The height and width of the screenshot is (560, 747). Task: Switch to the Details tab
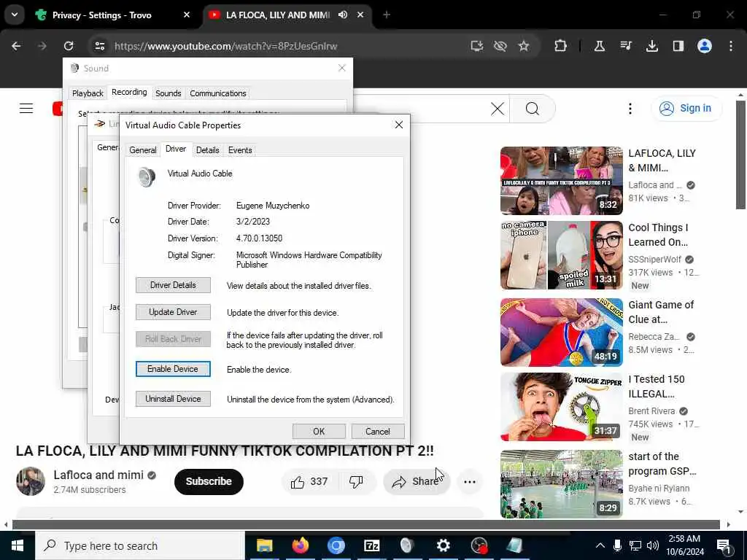click(208, 150)
